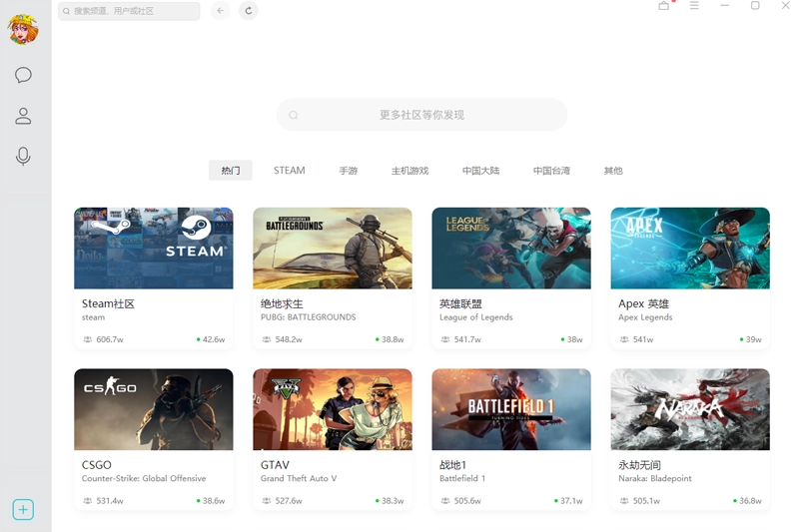Image resolution: width=799 pixels, height=532 pixels.
Task: Open the 中国大陆 category tab
Action: tap(480, 171)
